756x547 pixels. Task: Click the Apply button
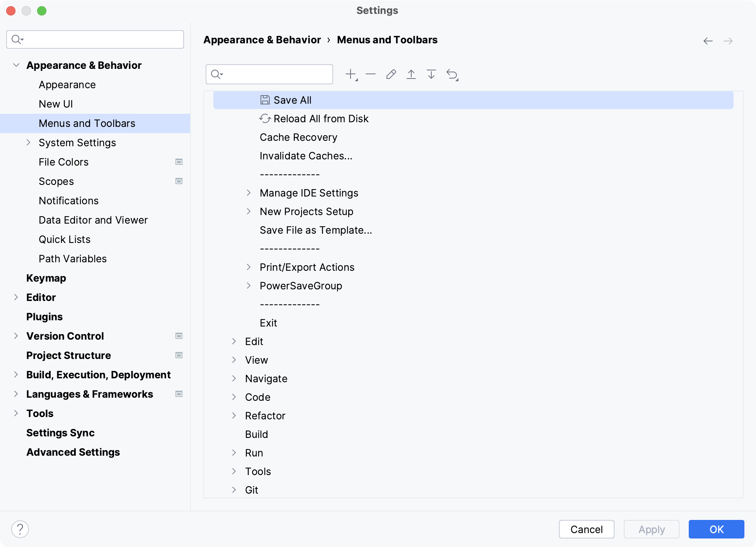(x=651, y=529)
